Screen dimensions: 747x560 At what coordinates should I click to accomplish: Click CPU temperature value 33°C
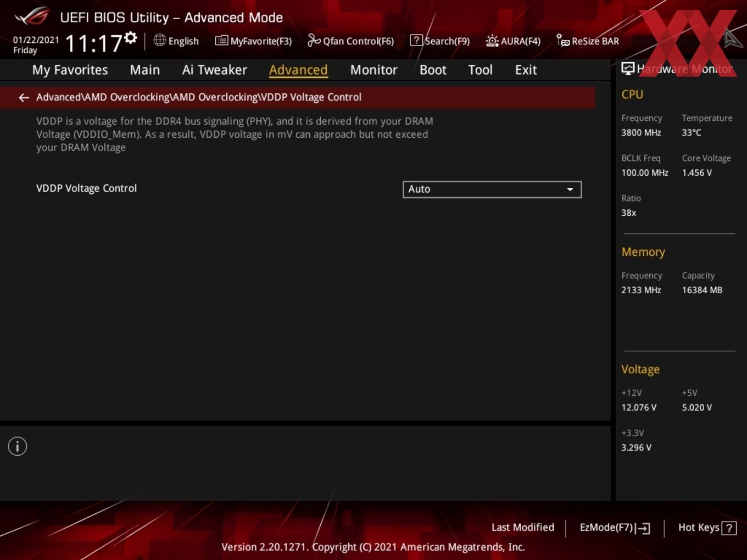[x=692, y=133]
